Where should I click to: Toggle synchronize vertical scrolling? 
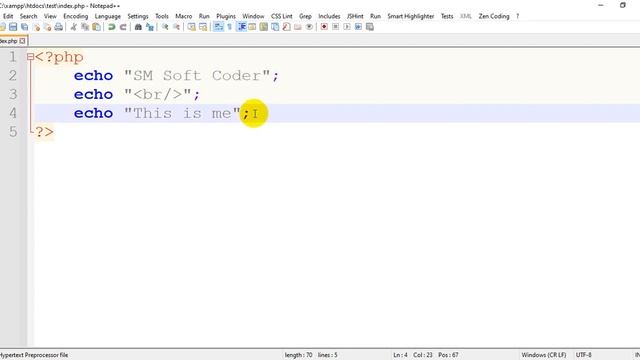pos(191,27)
